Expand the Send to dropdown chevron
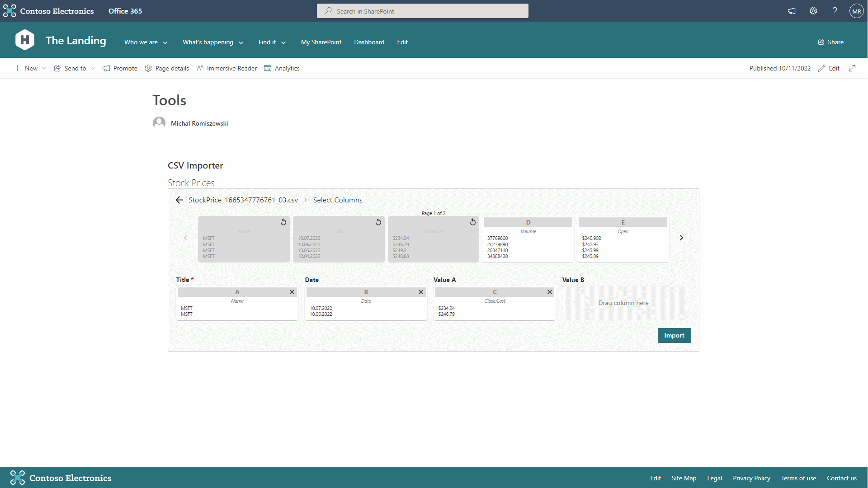 pyautogui.click(x=93, y=68)
